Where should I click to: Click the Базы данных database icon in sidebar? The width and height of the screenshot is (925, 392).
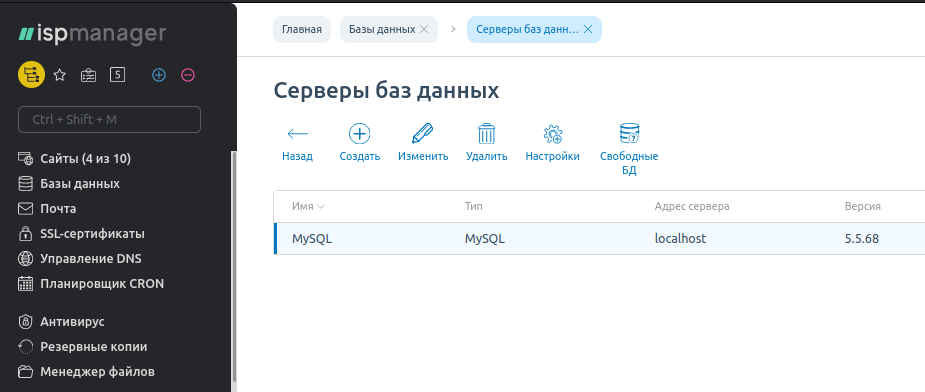(25, 184)
